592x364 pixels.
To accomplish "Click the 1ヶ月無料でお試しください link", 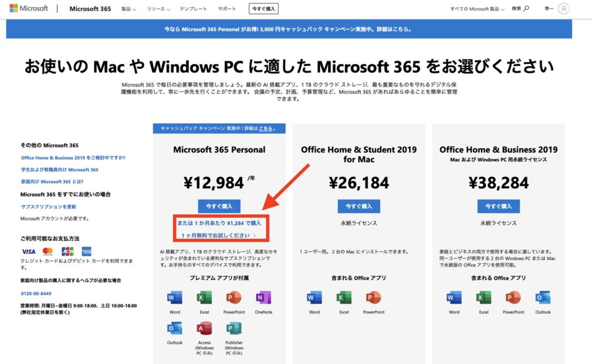I will [x=219, y=236].
